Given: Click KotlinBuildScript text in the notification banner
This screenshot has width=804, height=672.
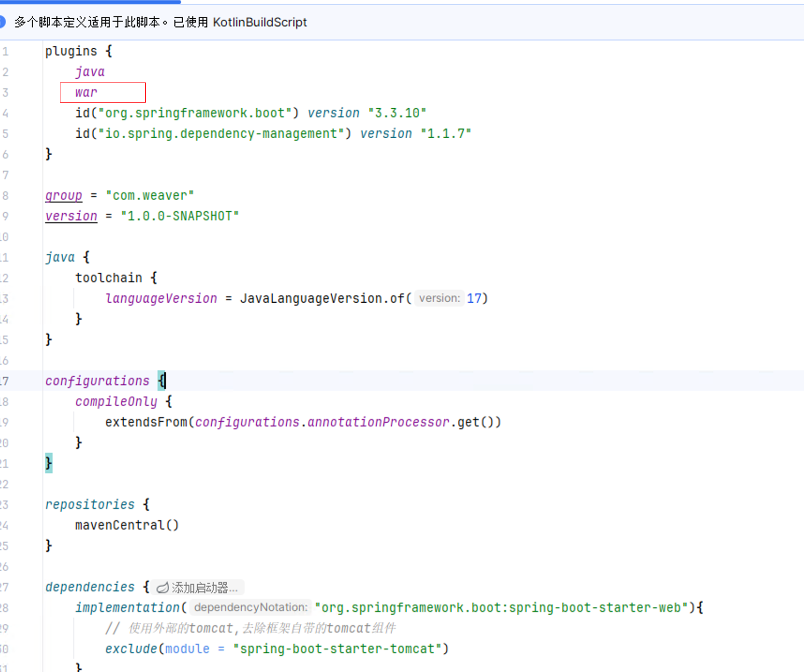Looking at the screenshot, I should [260, 22].
